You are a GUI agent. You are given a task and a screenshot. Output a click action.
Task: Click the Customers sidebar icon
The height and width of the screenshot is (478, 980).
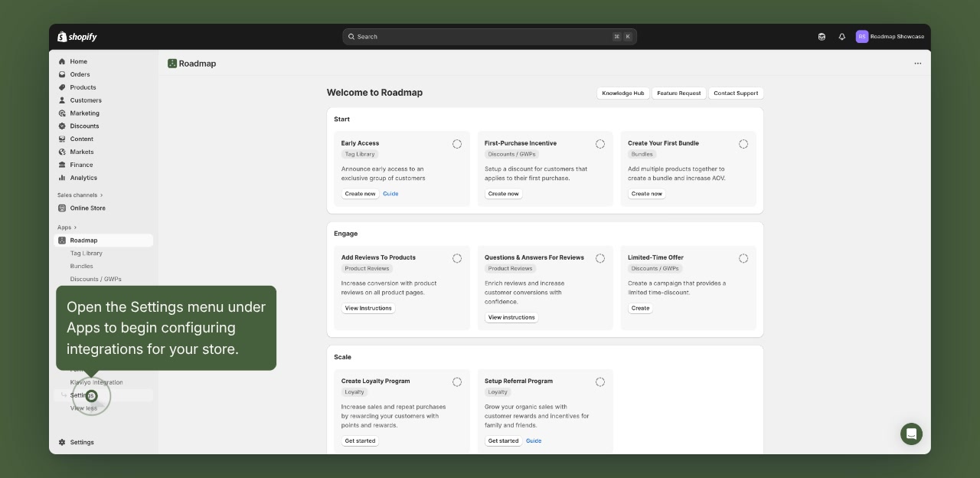[x=62, y=100]
